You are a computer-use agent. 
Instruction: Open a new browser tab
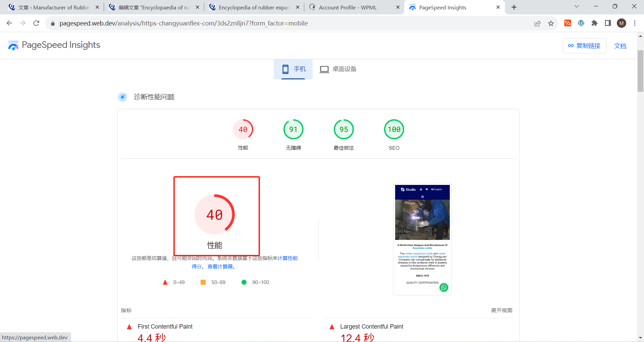point(514,7)
